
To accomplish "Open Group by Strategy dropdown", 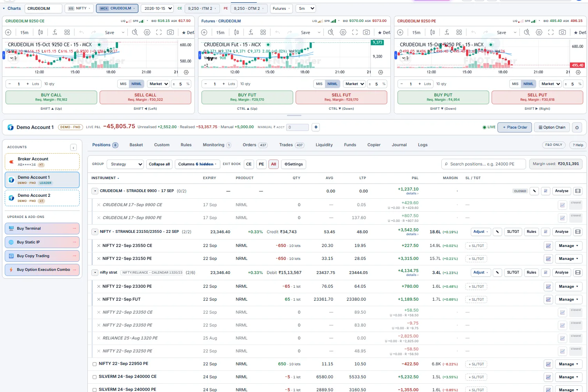I will 125,164.
